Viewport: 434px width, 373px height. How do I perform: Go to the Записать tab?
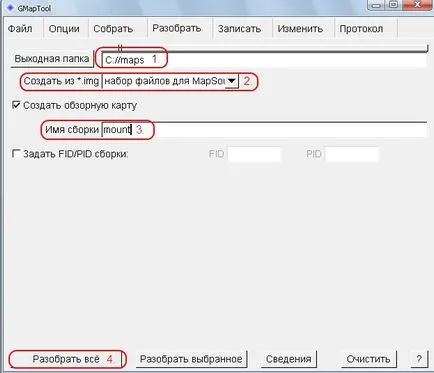[239, 29]
